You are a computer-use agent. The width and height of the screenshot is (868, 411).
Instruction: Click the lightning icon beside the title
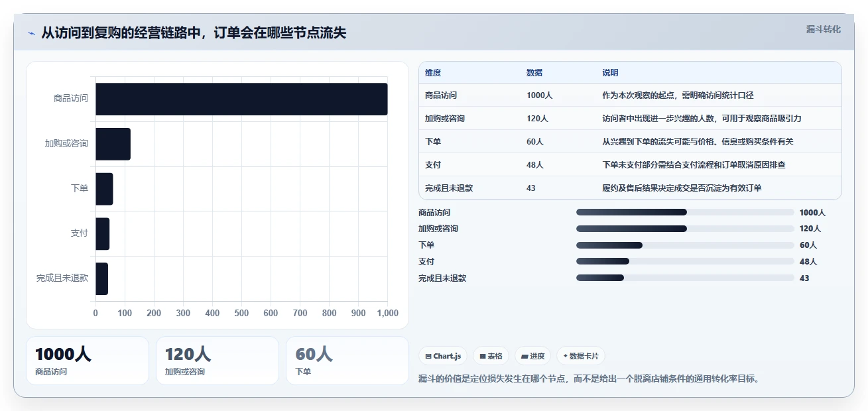pos(32,33)
